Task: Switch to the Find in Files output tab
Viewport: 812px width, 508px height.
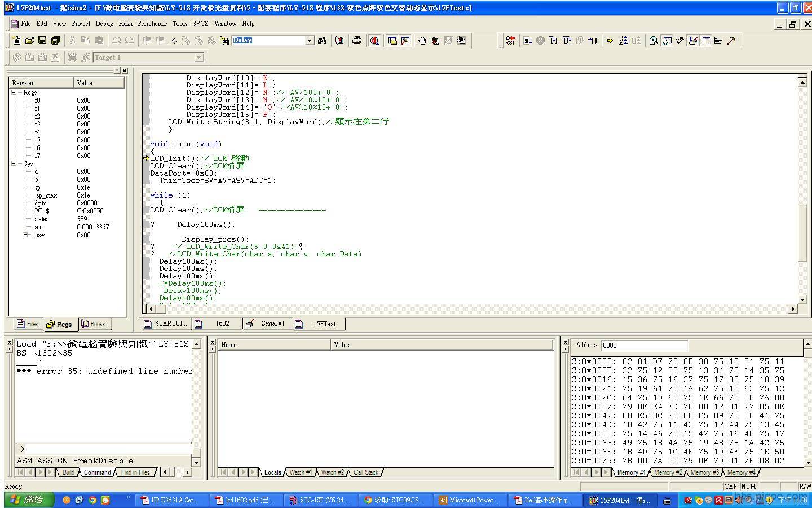Action: click(135, 472)
